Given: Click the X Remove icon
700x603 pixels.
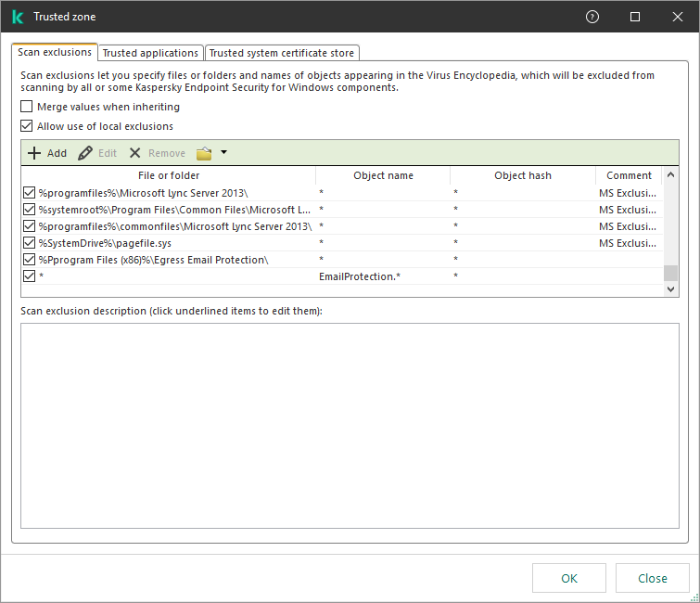Looking at the screenshot, I should [x=134, y=153].
